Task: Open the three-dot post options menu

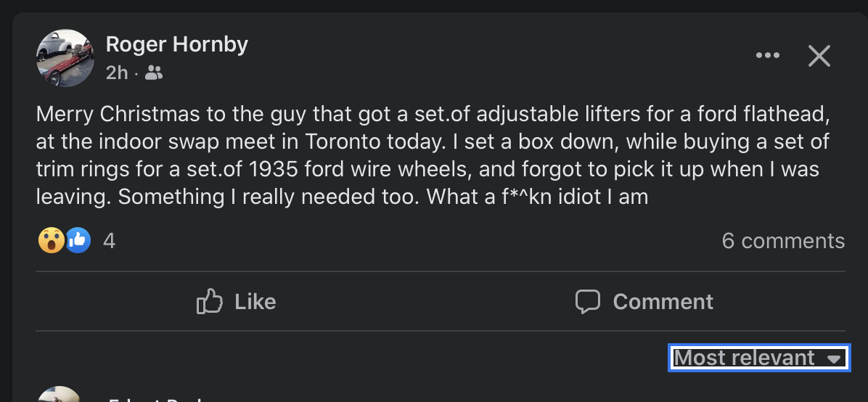Action: 767,55
